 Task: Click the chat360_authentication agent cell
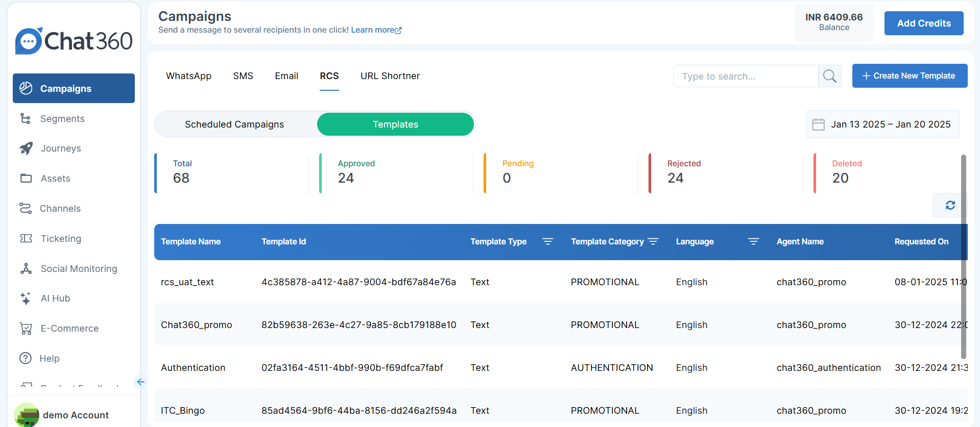click(x=829, y=368)
